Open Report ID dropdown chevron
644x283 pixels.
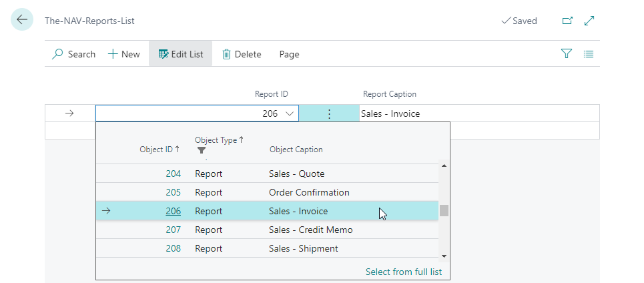(x=290, y=113)
